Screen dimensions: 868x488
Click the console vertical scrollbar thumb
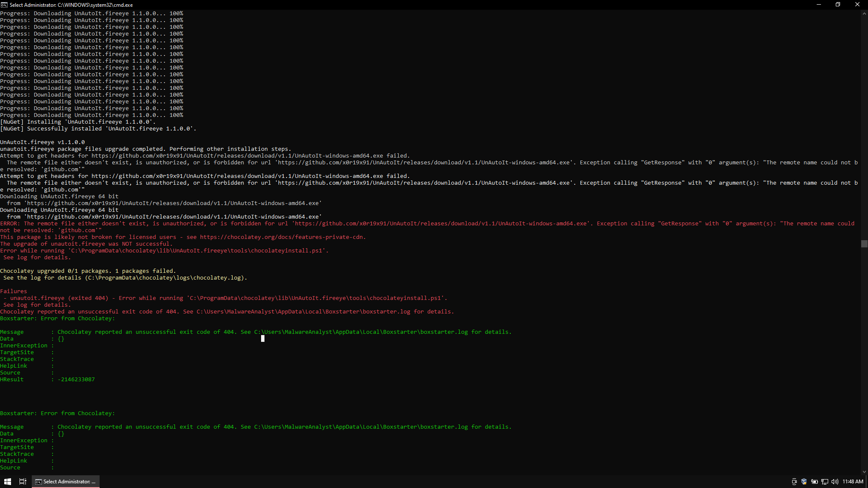click(x=864, y=244)
